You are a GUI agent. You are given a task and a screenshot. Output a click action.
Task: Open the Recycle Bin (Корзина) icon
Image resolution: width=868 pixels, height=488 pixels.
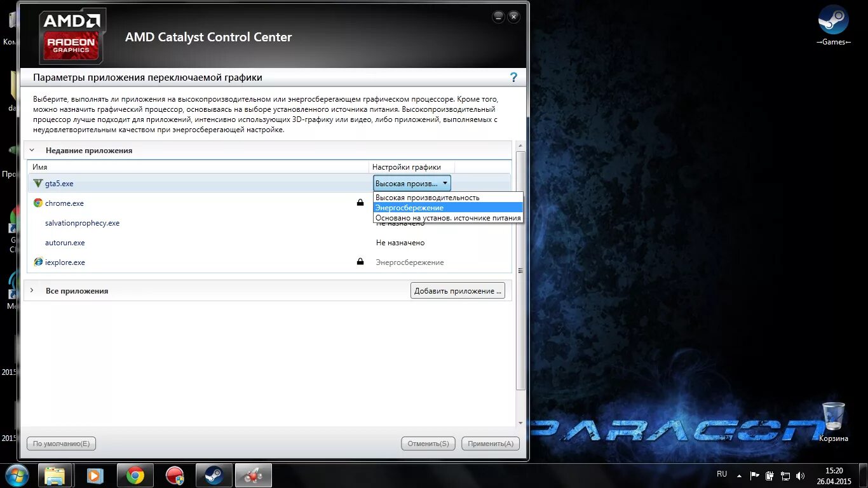pos(833,421)
